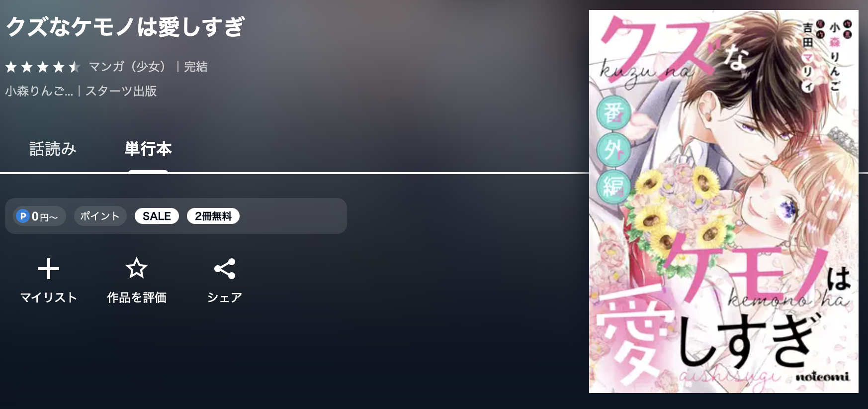Screen dimensions: 868x409
Task: Click the 作品を評価 label
Action: coord(137,298)
